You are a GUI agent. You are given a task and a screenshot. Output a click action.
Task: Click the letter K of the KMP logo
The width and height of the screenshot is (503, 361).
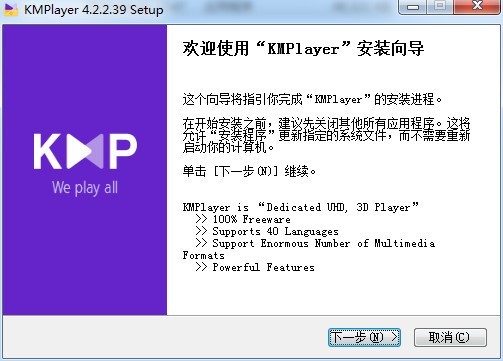(x=48, y=151)
